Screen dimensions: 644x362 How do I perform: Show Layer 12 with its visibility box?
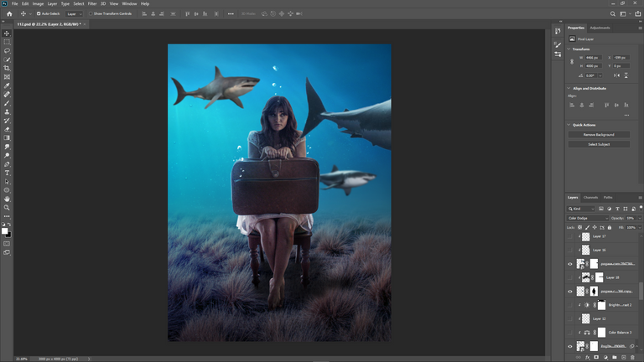569,318
